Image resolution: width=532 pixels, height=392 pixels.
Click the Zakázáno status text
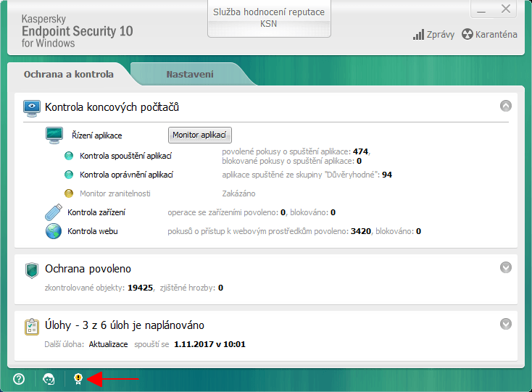pos(238,193)
